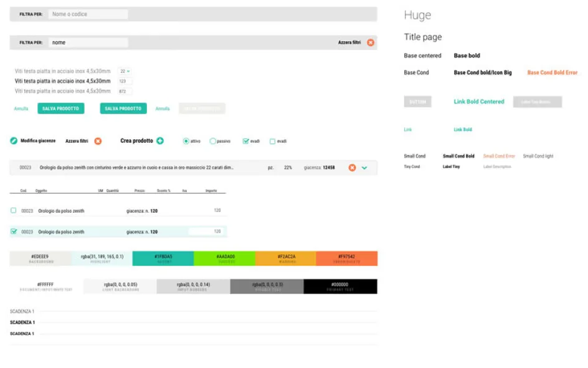Uncheck the checked evadi checkbox
Image resolution: width=588 pixels, height=368 pixels.
[246, 142]
